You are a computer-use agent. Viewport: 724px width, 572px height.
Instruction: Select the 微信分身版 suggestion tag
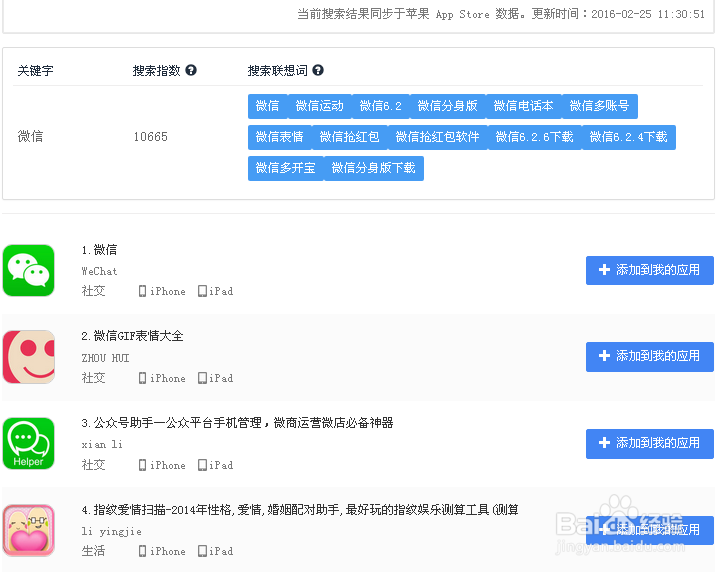(x=447, y=106)
